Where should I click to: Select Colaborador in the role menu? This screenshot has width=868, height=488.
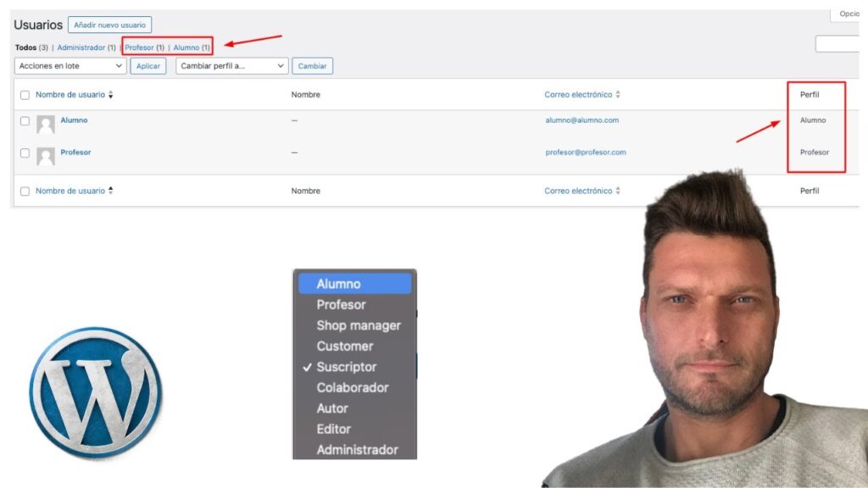point(355,388)
